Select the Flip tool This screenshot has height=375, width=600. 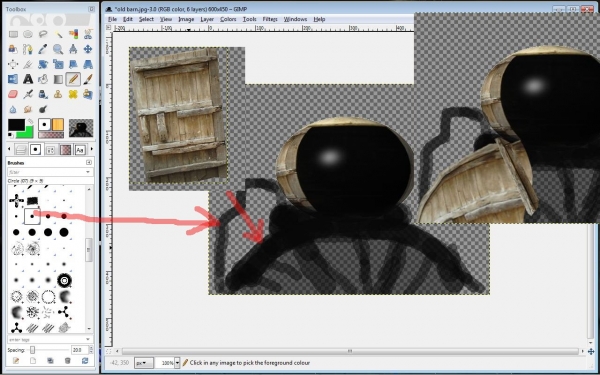click(13, 79)
